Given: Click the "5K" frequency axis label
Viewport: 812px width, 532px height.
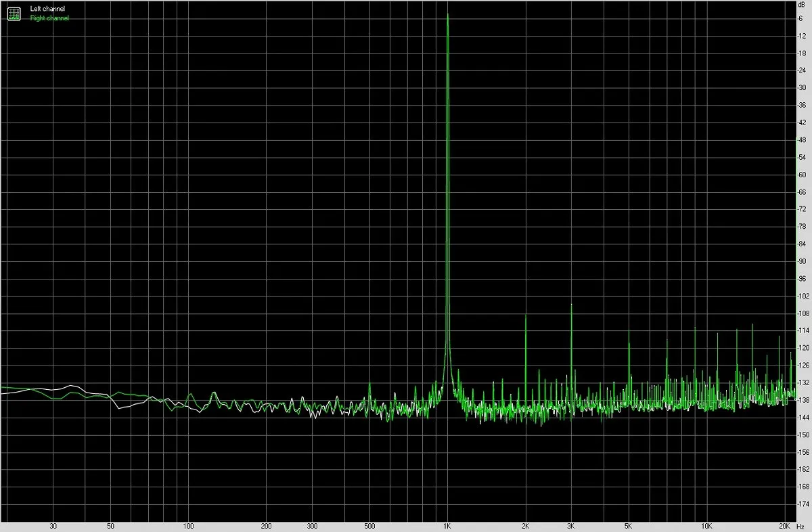Looking at the screenshot, I should click(629, 527).
